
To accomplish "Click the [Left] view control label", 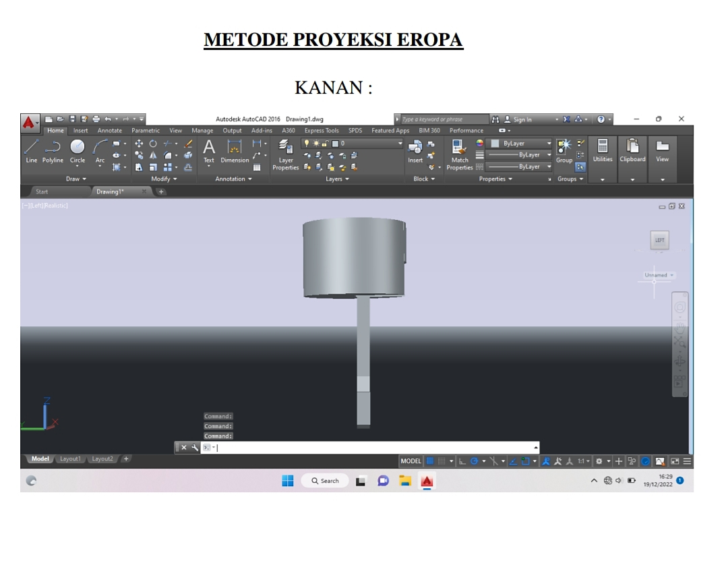I will (36, 205).
